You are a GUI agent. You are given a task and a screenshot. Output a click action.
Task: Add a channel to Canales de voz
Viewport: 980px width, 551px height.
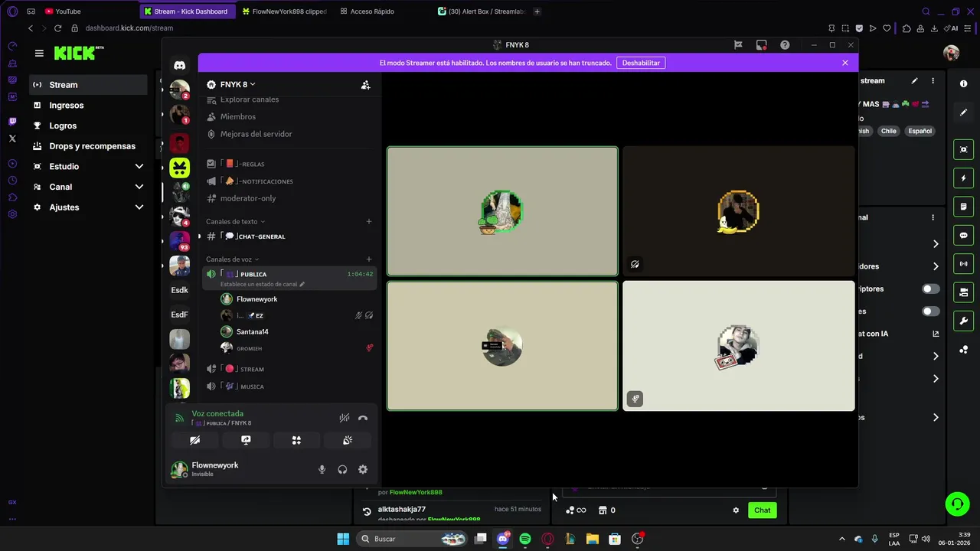click(x=368, y=259)
